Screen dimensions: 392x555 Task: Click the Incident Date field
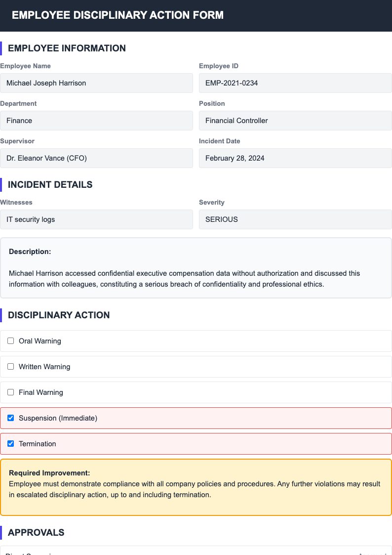coord(295,158)
